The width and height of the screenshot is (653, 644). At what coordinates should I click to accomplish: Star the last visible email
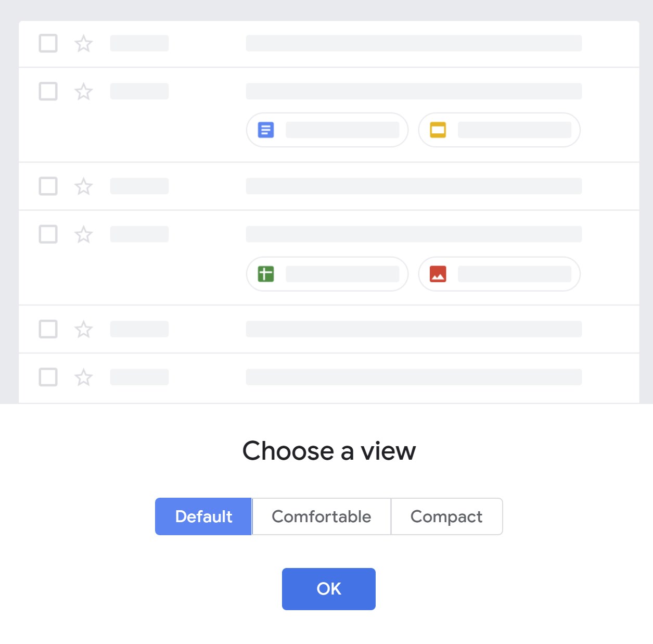(83, 377)
